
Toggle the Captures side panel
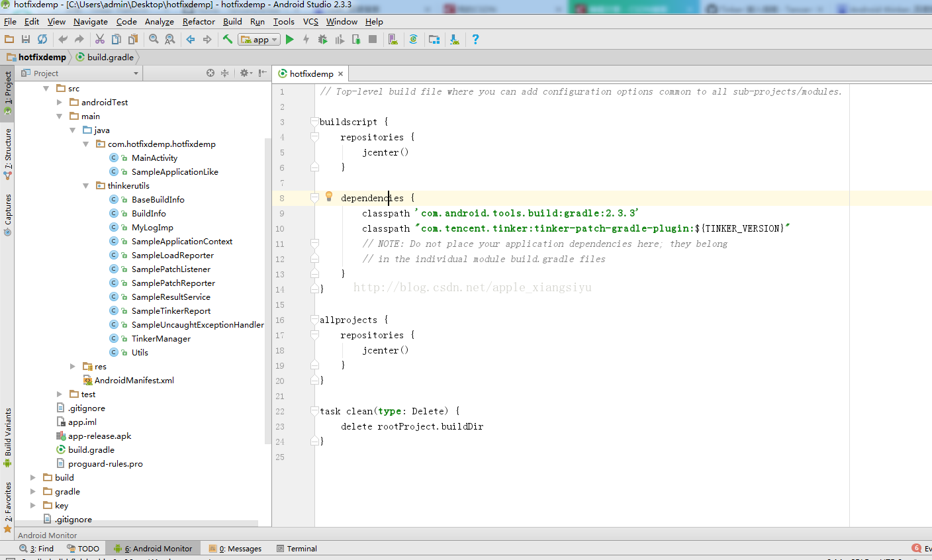pyautogui.click(x=7, y=214)
